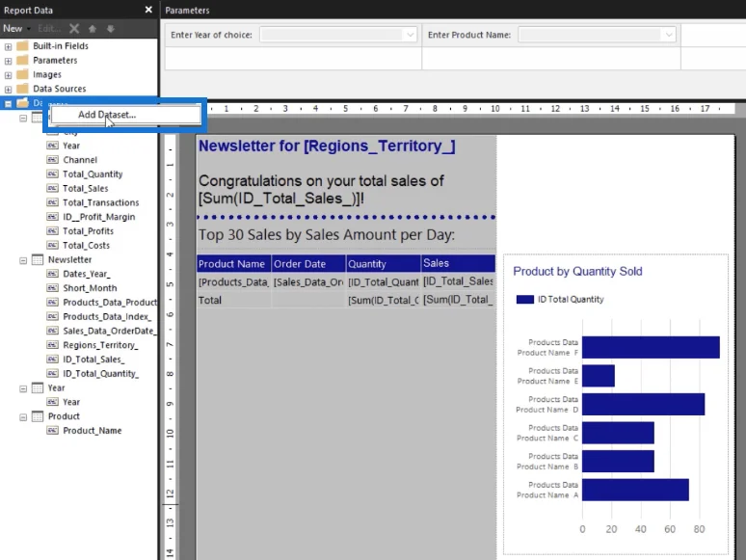Image resolution: width=746 pixels, height=560 pixels.
Task: Select the Built-in Fields folder icon
Action: click(22, 45)
